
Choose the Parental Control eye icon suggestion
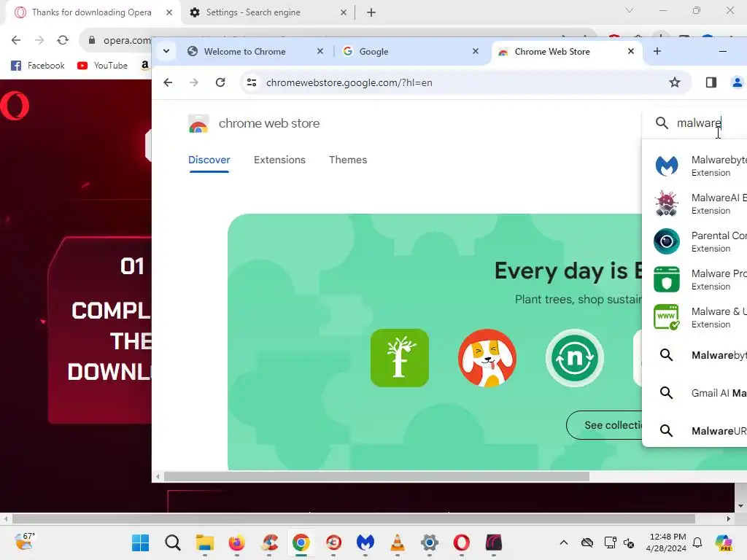[667, 241]
